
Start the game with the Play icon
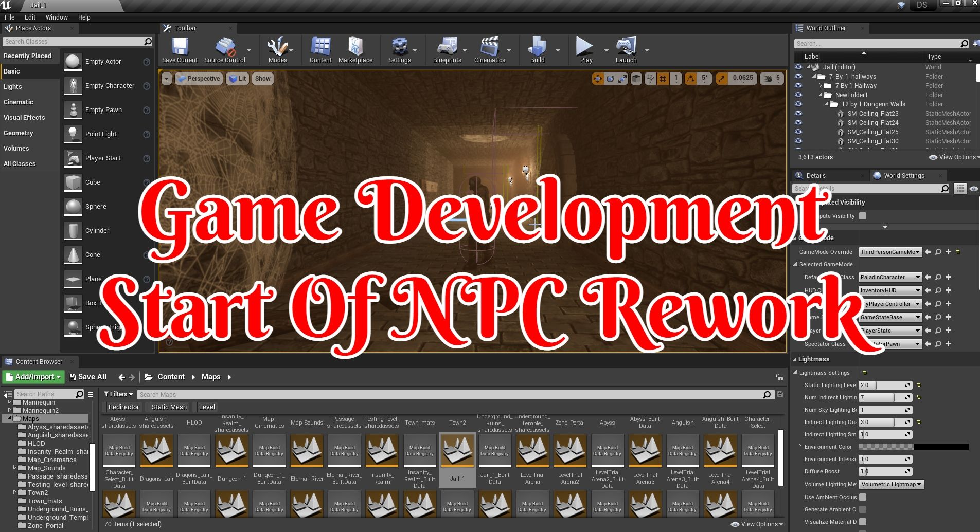[x=585, y=48]
